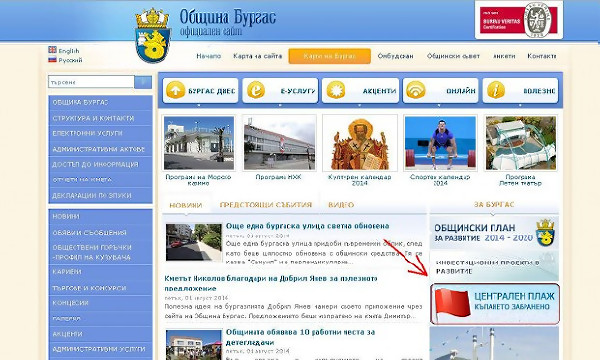Open the Общински план за развитие 2014-2020 banner

click(x=494, y=233)
